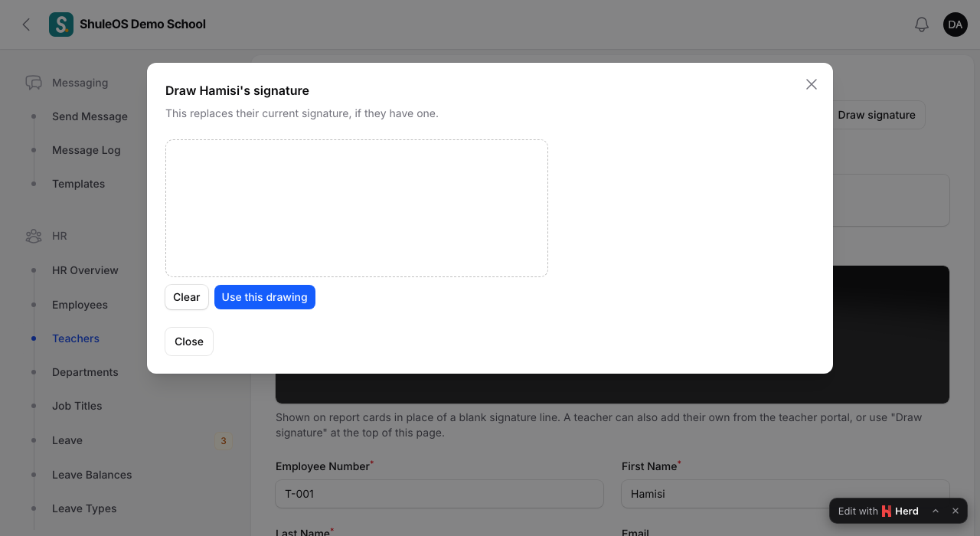Open the DA user avatar menu
This screenshot has width=980, height=536.
[x=955, y=25]
